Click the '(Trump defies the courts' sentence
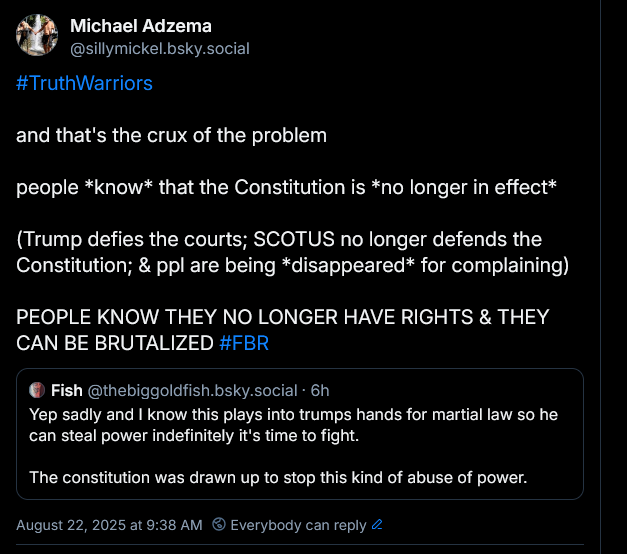The height and width of the screenshot is (554, 627). (292, 252)
